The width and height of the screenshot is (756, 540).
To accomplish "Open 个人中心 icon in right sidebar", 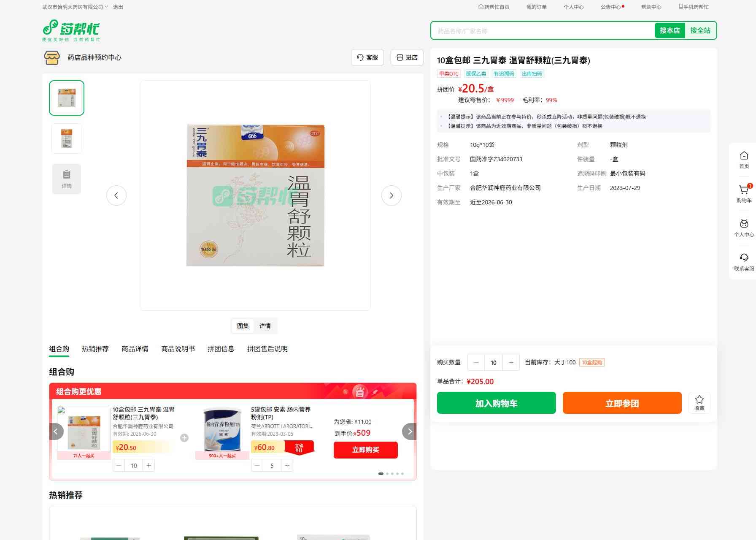I will click(x=744, y=228).
